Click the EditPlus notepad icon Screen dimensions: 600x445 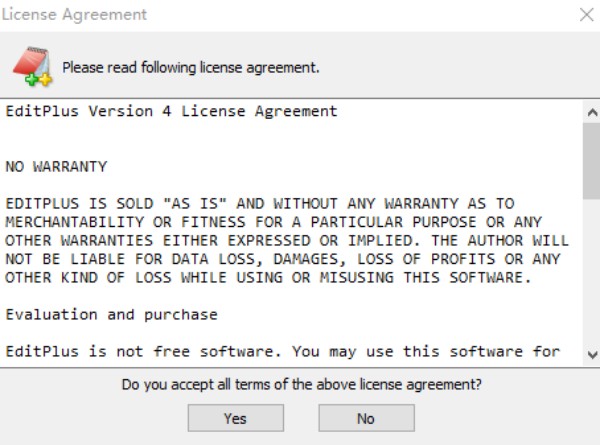tap(31, 66)
